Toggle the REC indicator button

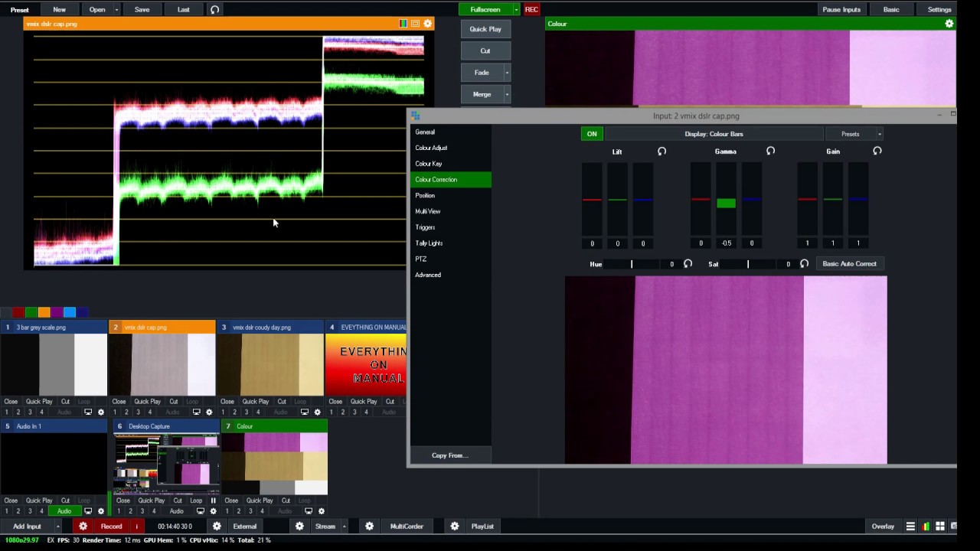pyautogui.click(x=531, y=10)
